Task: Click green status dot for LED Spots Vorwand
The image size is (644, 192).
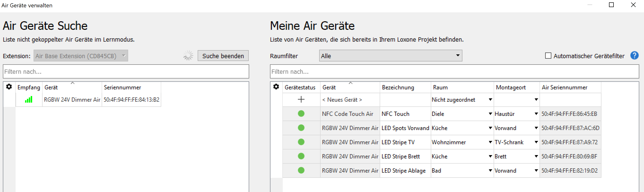Action: [301, 128]
